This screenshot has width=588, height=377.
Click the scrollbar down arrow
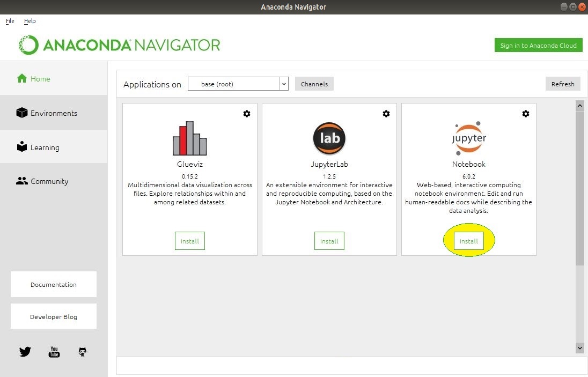point(580,348)
